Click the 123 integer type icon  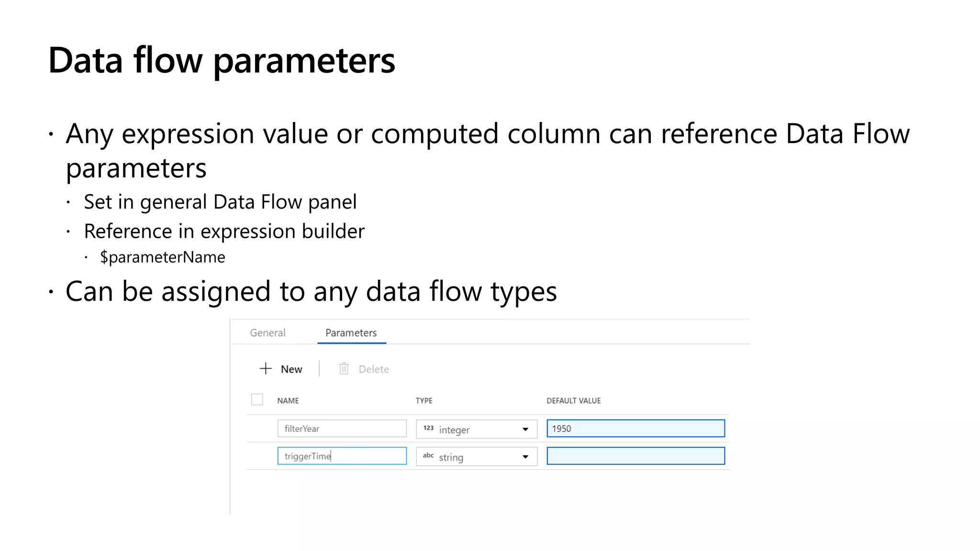(x=428, y=428)
